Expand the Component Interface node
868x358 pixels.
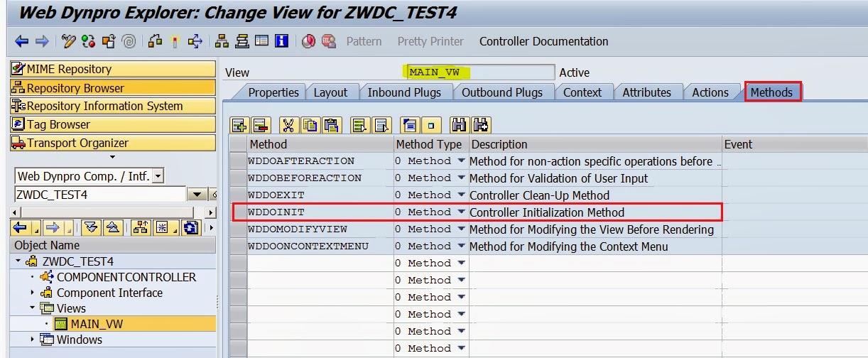(32, 293)
